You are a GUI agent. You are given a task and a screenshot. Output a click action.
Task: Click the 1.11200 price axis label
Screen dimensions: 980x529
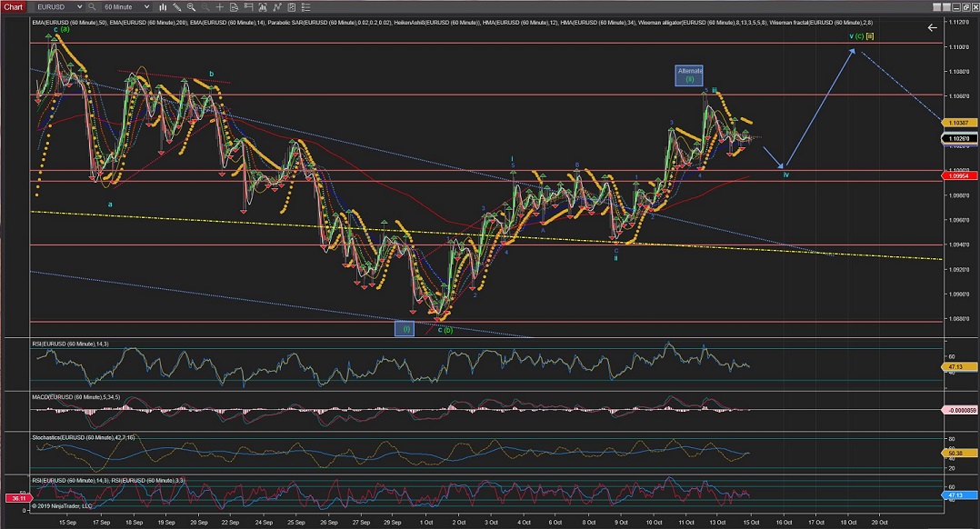pos(959,22)
